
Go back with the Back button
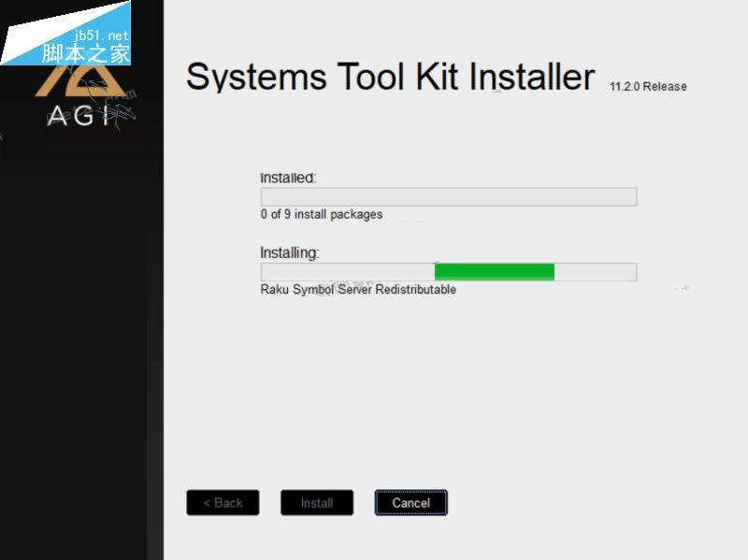(x=223, y=502)
